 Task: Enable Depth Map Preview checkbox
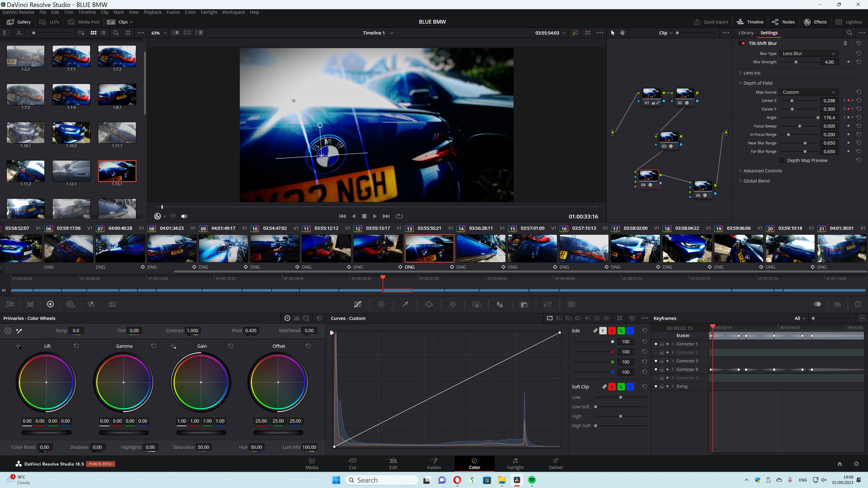click(782, 160)
